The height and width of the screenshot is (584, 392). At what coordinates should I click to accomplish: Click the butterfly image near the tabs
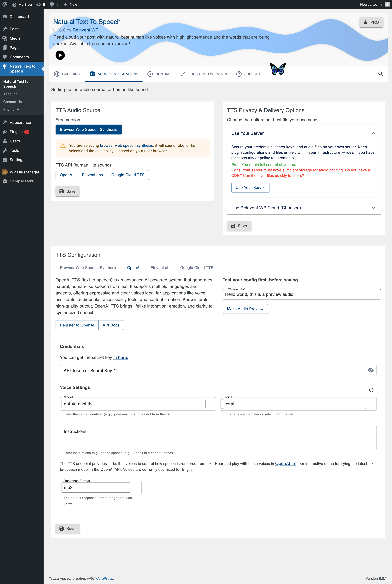pyautogui.click(x=278, y=69)
